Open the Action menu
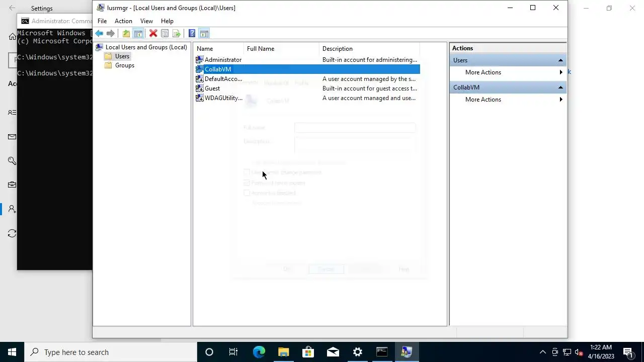The height and width of the screenshot is (362, 644). 123,21
